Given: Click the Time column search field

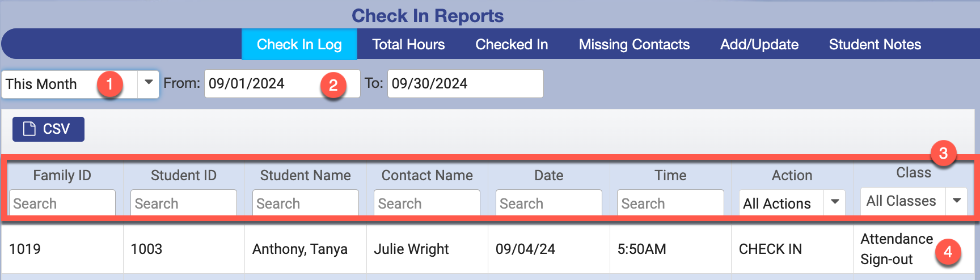Looking at the screenshot, I should click(x=670, y=203).
